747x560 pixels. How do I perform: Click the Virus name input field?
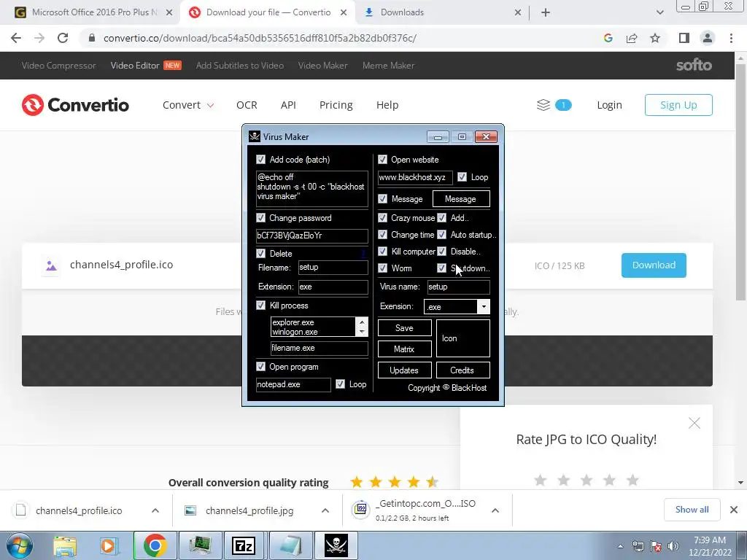pyautogui.click(x=458, y=287)
